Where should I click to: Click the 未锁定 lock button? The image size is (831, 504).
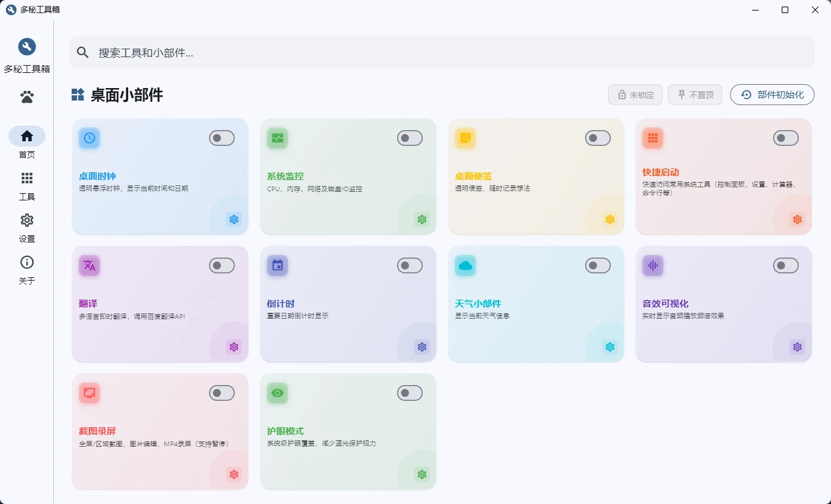click(635, 95)
